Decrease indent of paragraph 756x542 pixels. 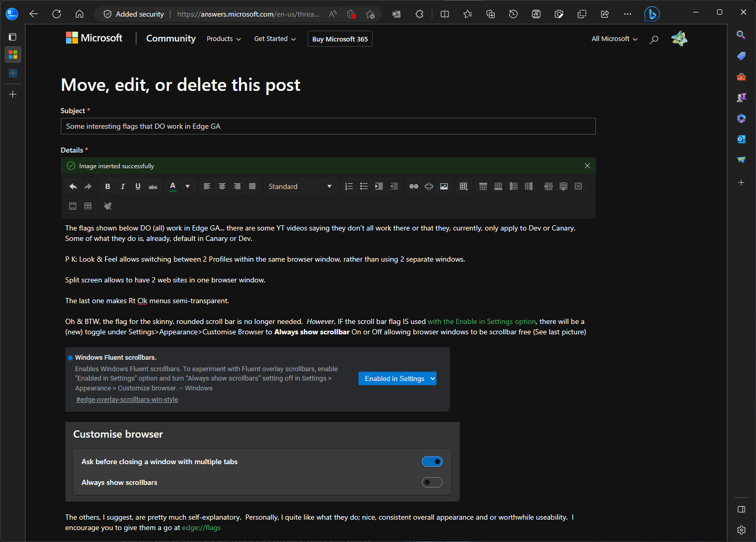pos(394,186)
